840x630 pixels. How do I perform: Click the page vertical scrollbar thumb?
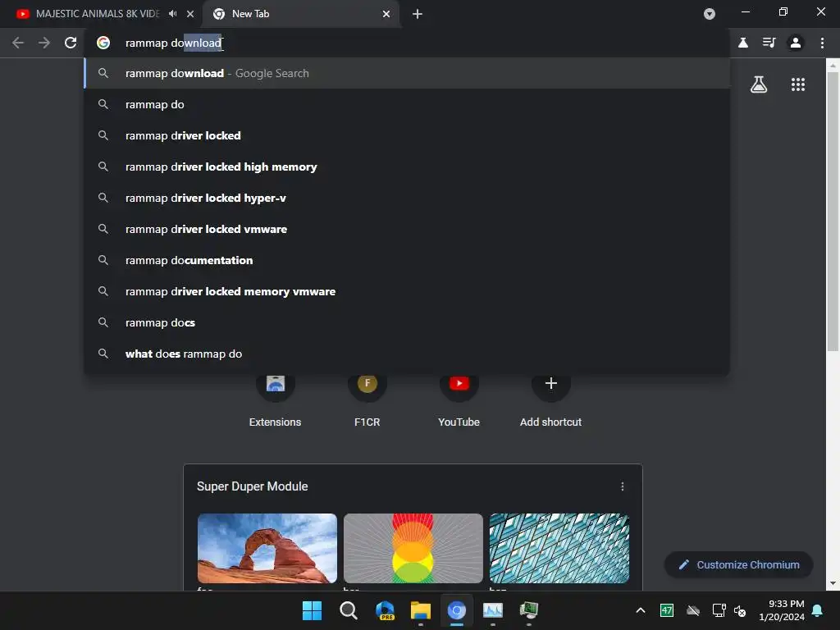coord(833,212)
